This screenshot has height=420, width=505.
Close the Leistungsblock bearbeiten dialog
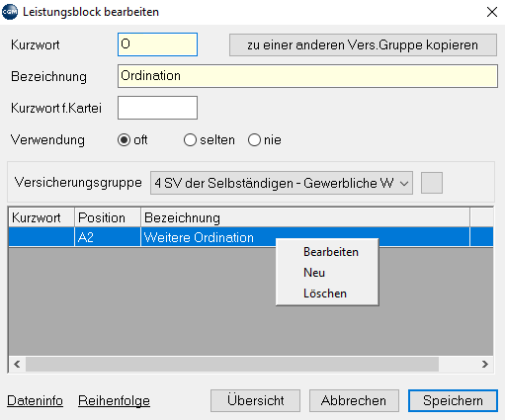pyautogui.click(x=492, y=12)
